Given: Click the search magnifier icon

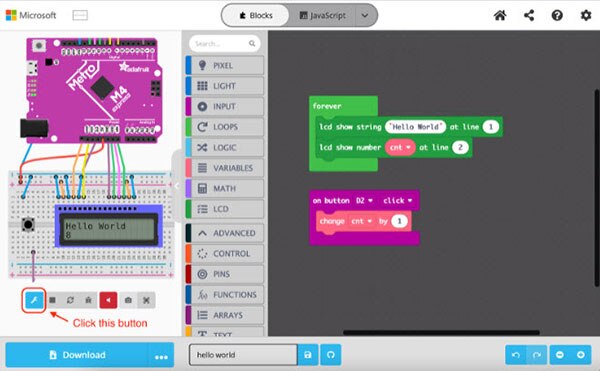Looking at the screenshot, I should [x=252, y=44].
